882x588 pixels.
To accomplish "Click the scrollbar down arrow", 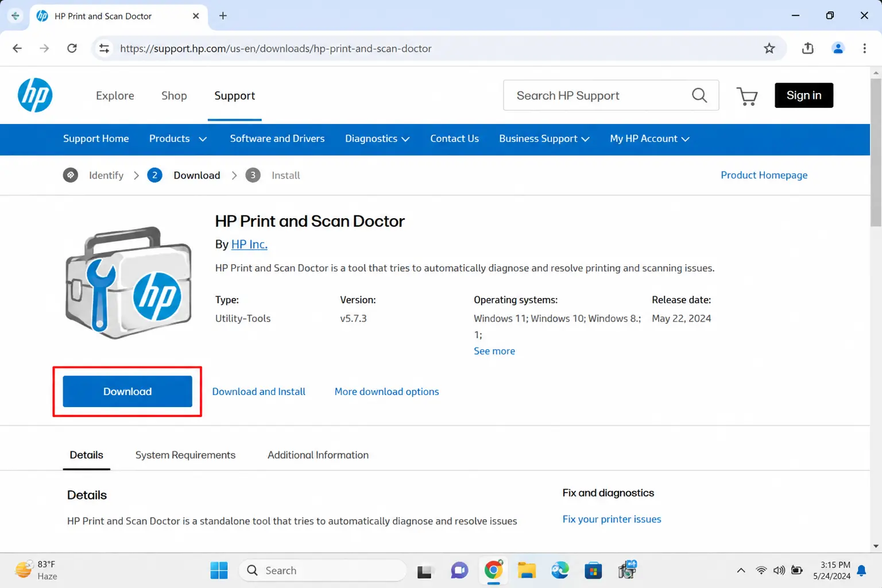I will click(876, 546).
